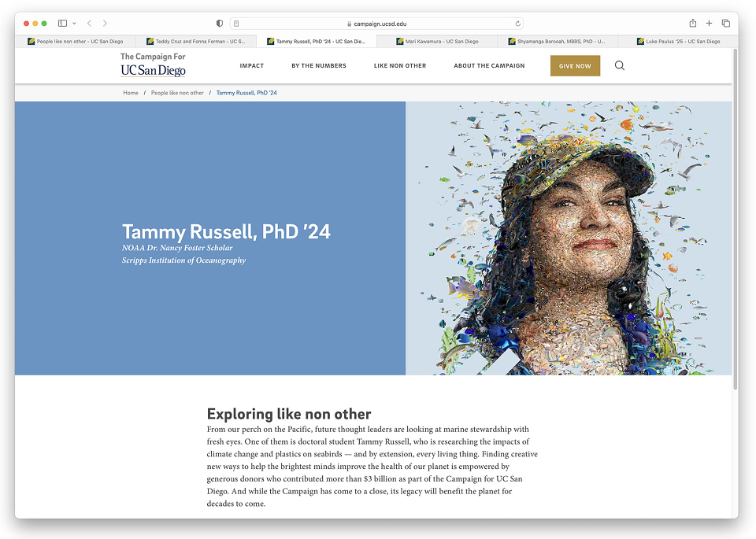
Task: Click the Give Now button
Action: tap(575, 66)
